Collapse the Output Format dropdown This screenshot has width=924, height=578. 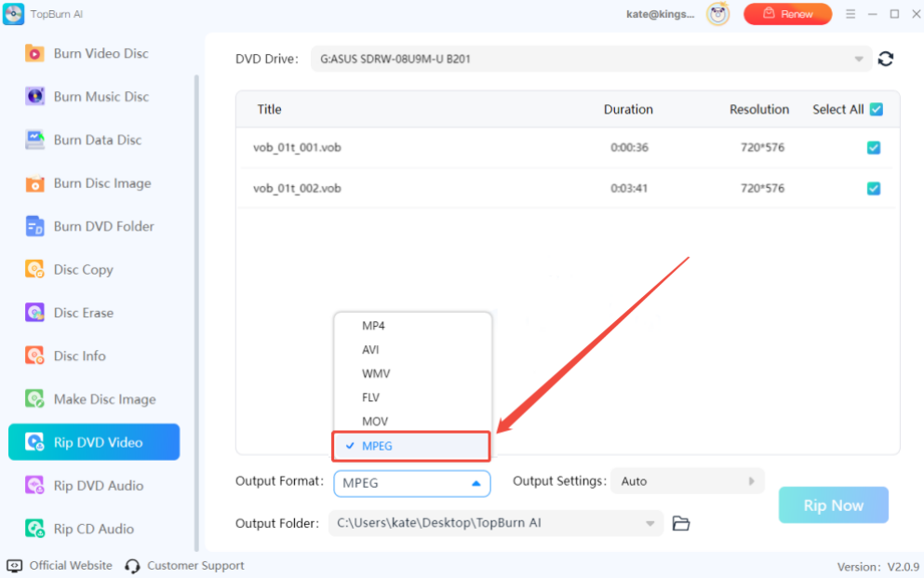(484, 483)
